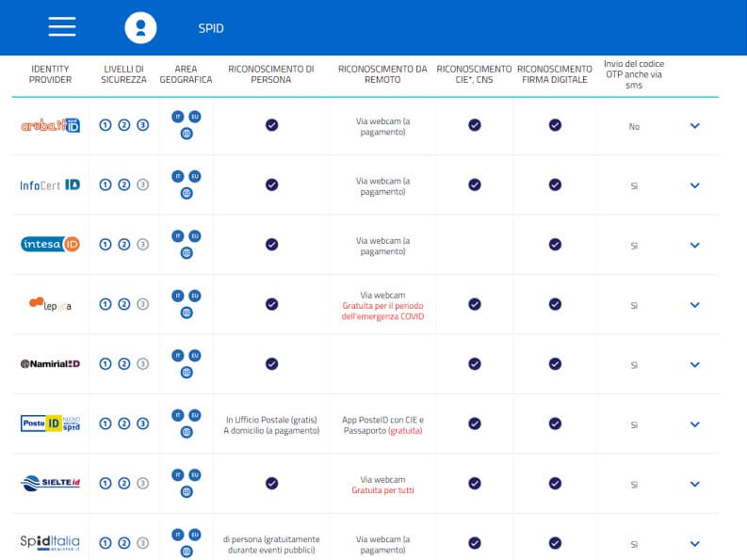Click Aruba in-person recognition checkmark
This screenshot has height=560, width=747.
click(271, 125)
